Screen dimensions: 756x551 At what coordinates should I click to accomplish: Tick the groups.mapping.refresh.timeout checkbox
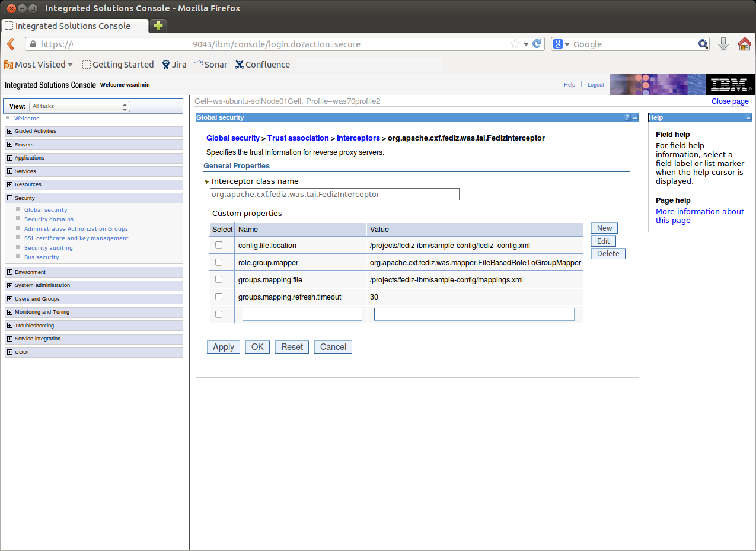(219, 297)
